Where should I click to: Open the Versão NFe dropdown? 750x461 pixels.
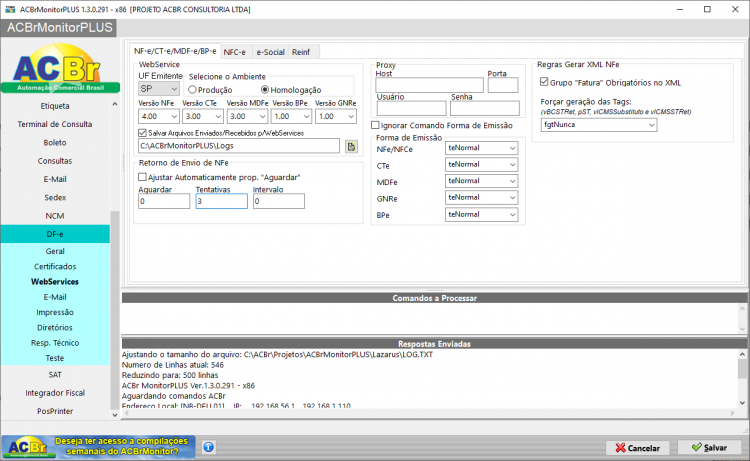pos(159,116)
